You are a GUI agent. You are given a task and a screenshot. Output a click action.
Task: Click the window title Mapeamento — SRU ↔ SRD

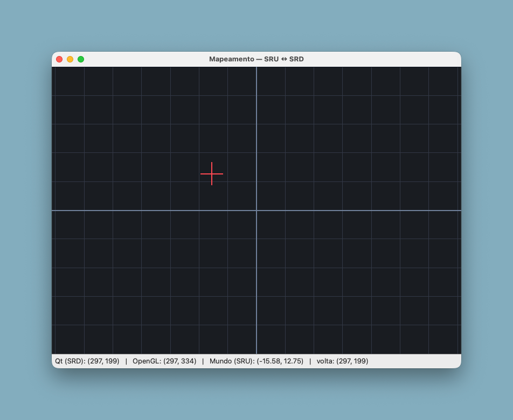click(256, 59)
